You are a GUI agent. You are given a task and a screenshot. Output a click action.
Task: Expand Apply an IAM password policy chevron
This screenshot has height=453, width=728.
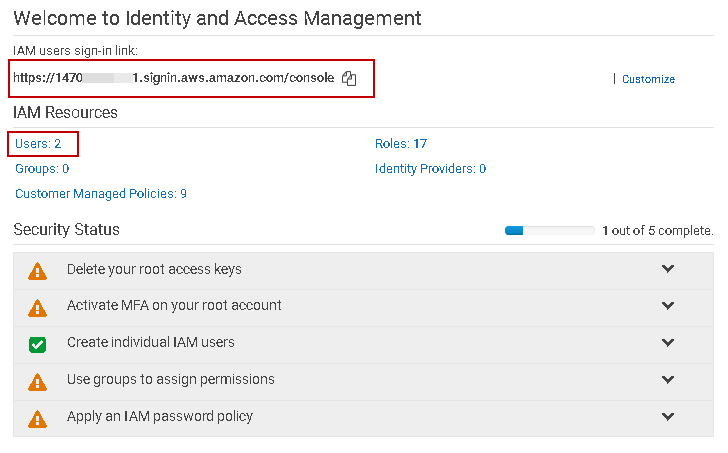click(668, 417)
